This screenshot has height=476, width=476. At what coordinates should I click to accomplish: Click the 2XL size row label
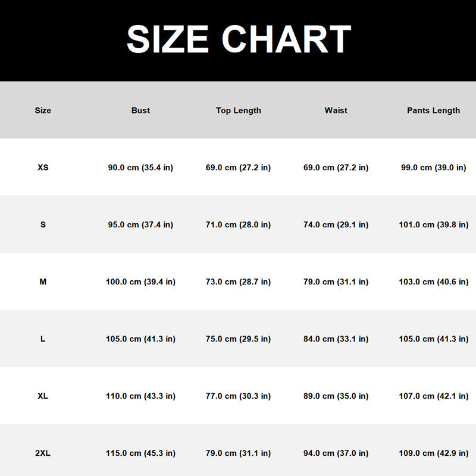tap(43, 453)
